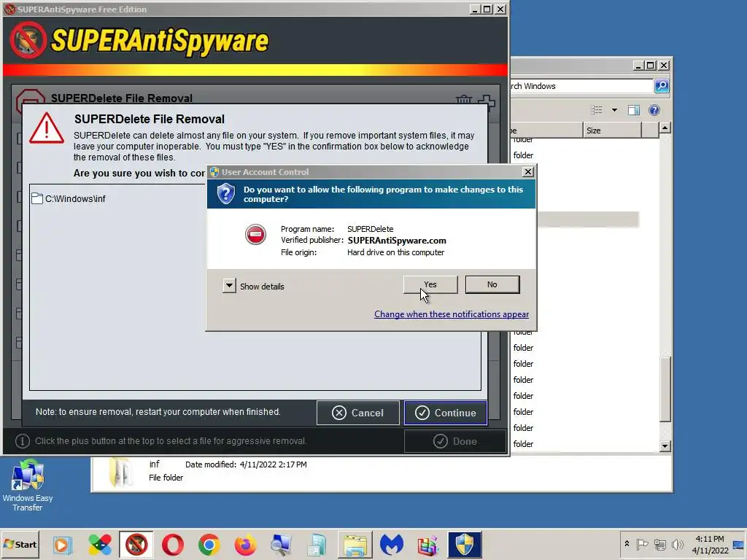Image resolution: width=747 pixels, height=560 pixels.
Task: Switch to SUPERAntiSpyware taskbar button
Action: (x=136, y=544)
